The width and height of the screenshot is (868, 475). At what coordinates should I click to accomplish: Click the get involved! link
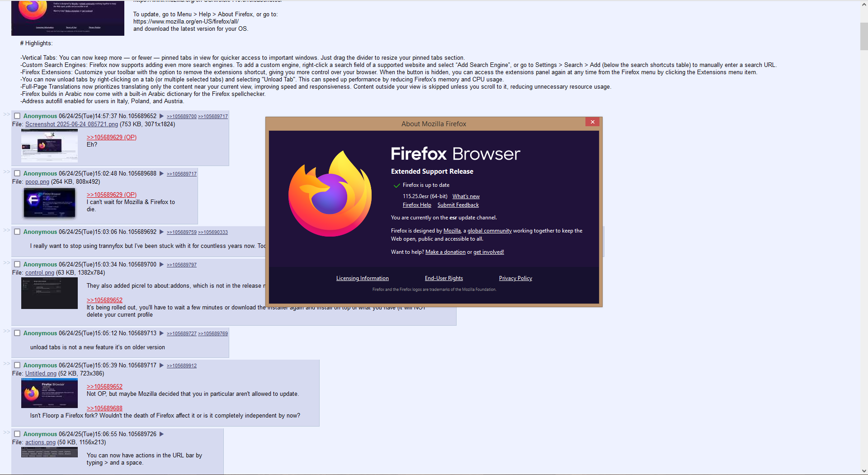coord(488,252)
